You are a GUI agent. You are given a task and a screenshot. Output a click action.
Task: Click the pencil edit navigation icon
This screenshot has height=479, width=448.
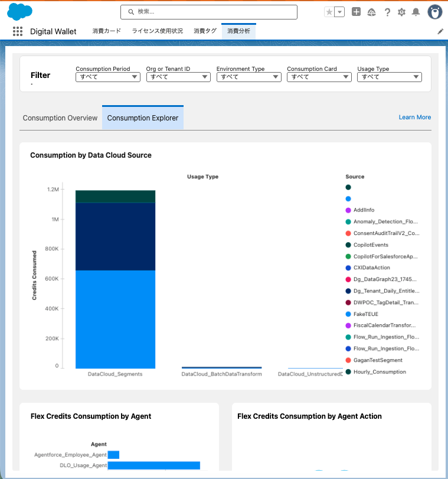click(x=440, y=31)
